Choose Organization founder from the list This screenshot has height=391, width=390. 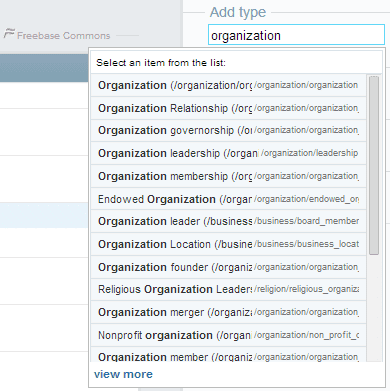[228, 267]
